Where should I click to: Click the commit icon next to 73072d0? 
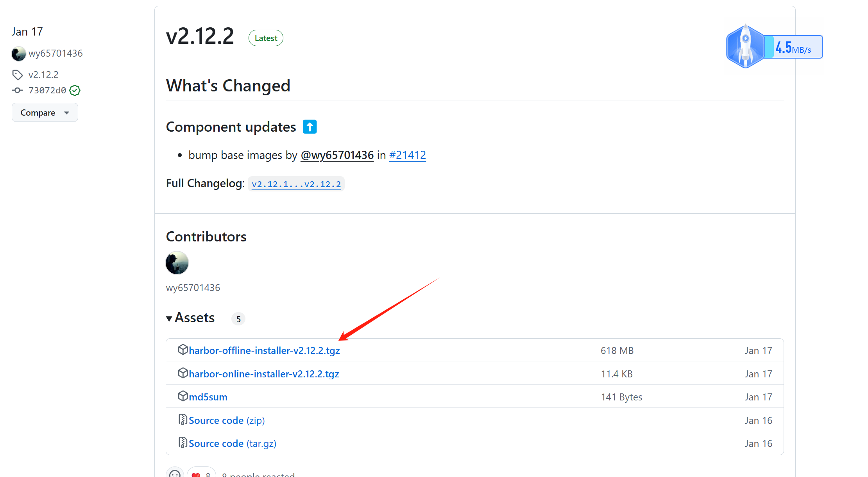pyautogui.click(x=17, y=90)
